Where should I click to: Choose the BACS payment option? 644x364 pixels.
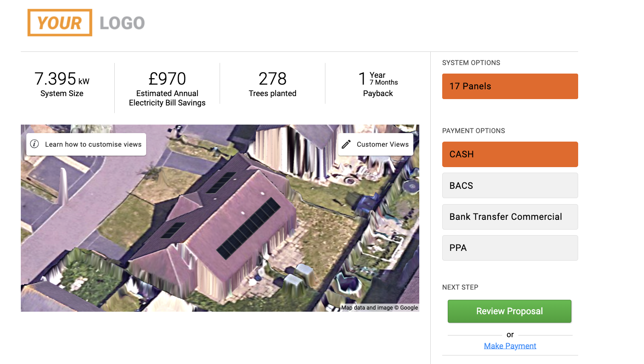point(510,185)
